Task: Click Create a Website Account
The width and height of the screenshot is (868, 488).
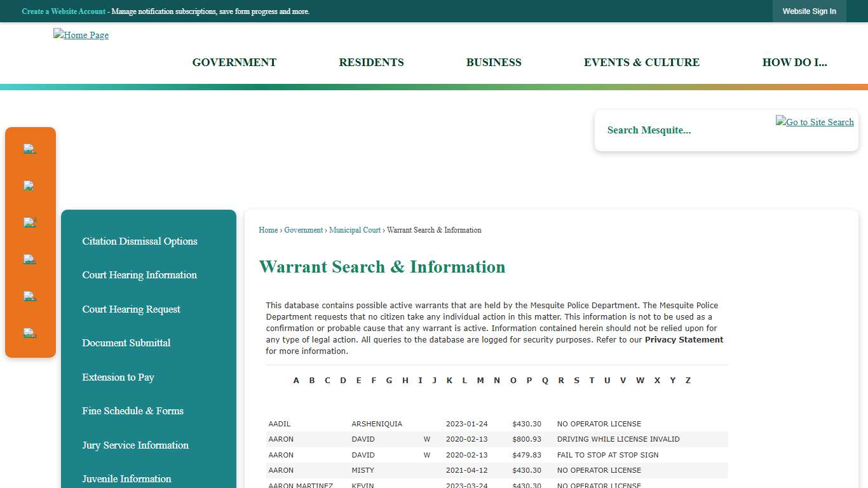Action: (x=63, y=11)
